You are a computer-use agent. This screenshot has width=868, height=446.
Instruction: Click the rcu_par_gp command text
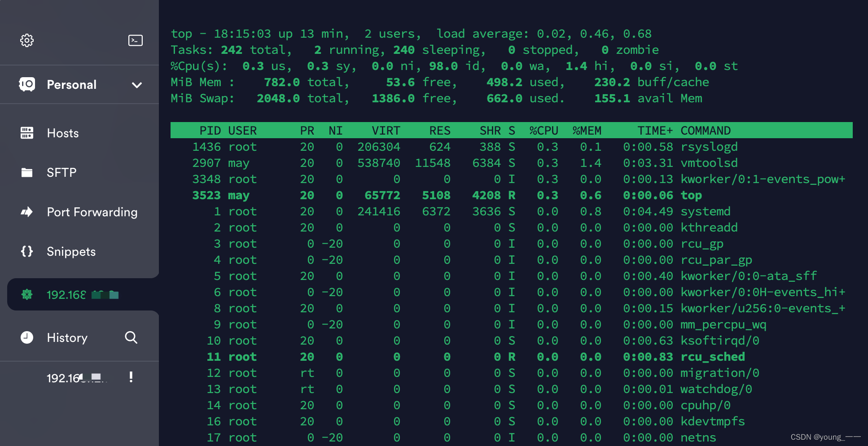click(716, 260)
